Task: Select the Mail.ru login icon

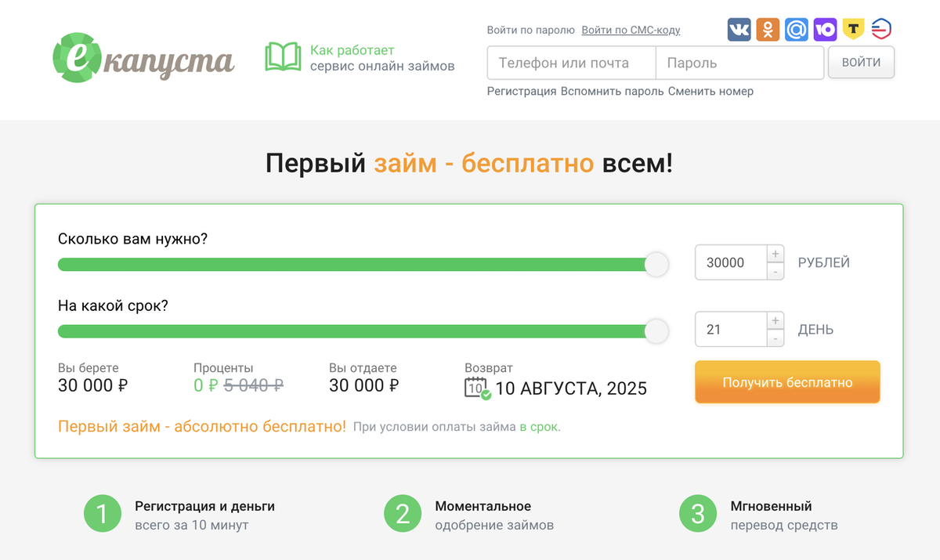Action: (x=797, y=29)
